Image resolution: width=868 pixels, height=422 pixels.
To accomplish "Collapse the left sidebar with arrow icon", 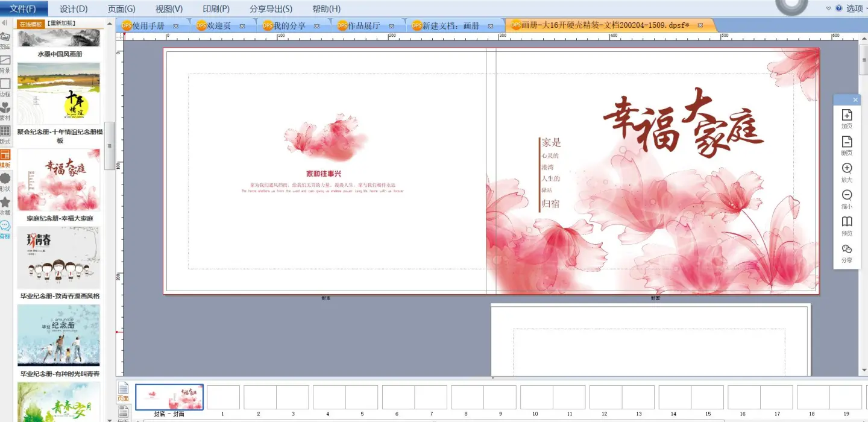I will [x=5, y=23].
